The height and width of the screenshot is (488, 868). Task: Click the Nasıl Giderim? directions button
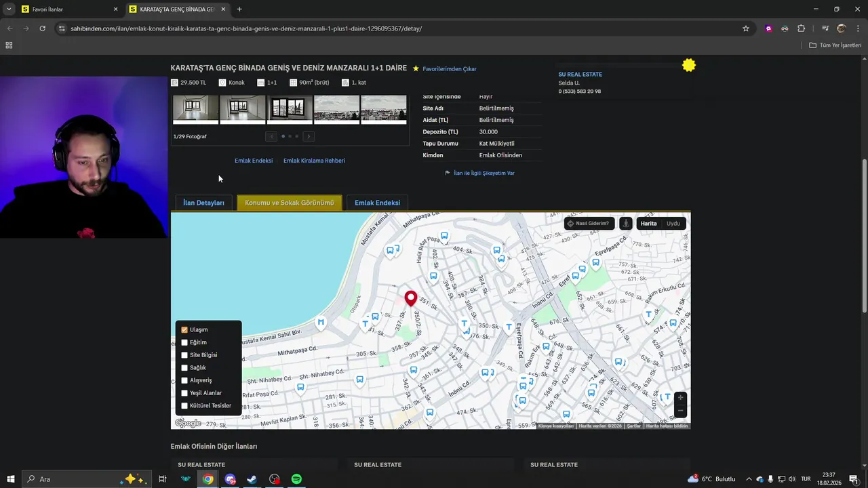(x=589, y=223)
